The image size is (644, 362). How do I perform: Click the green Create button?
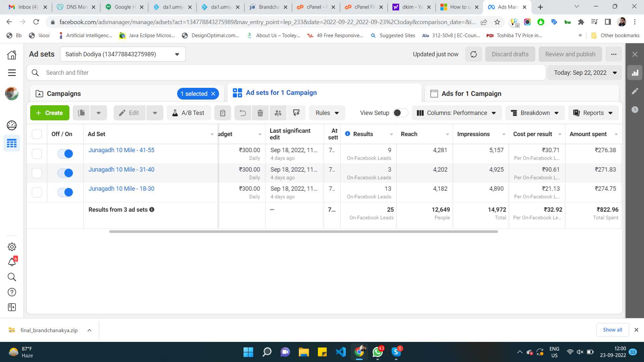pyautogui.click(x=50, y=113)
